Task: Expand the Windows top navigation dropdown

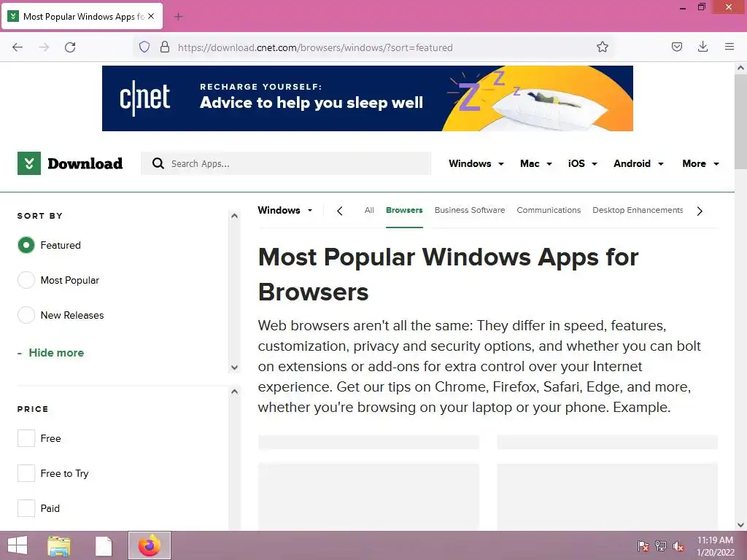Action: coord(476,163)
